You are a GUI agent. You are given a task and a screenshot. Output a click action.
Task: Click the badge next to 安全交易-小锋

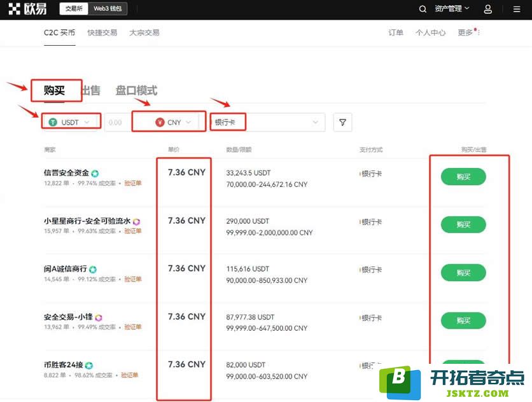coord(99,317)
